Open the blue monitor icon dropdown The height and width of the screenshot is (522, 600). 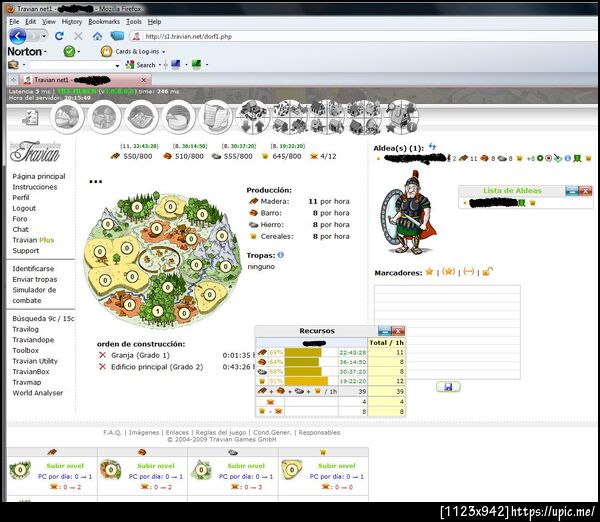(186, 65)
